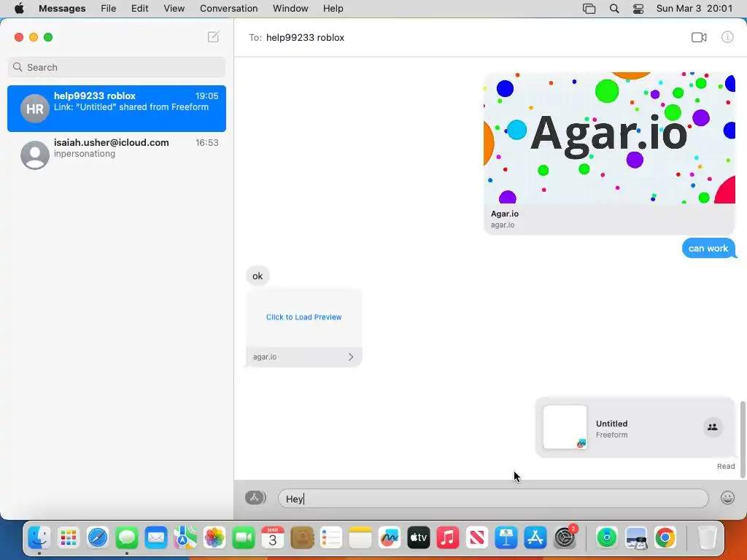Open Maps from the Dock

pos(185,537)
